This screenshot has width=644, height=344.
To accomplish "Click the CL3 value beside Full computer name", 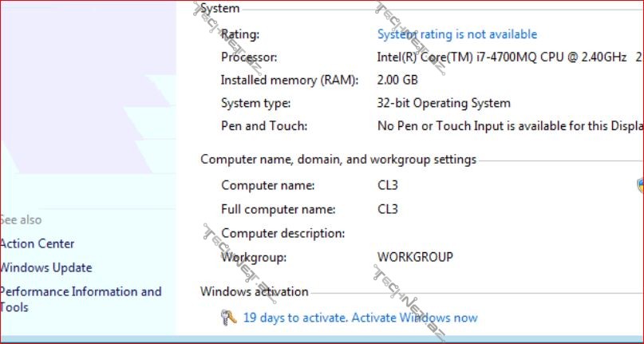I will [387, 209].
